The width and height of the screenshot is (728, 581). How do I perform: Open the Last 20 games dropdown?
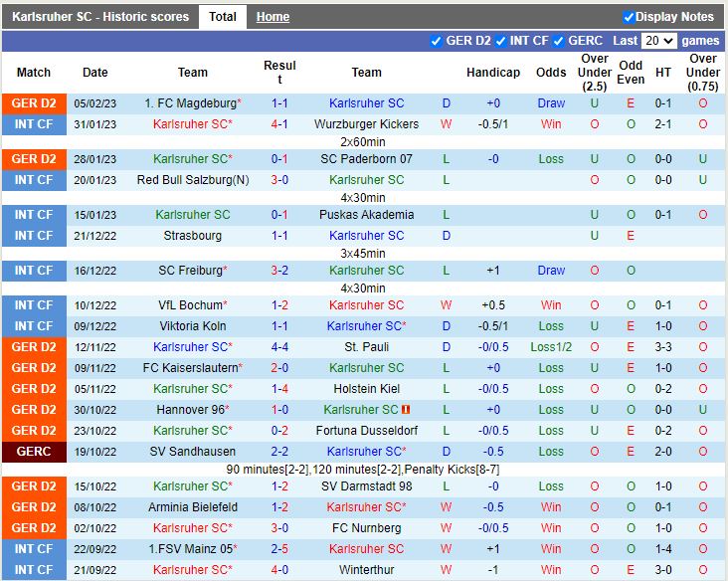658,41
